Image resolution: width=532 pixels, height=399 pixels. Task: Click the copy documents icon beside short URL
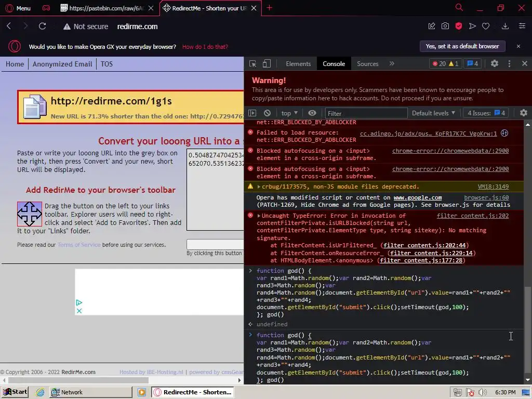[35, 107]
